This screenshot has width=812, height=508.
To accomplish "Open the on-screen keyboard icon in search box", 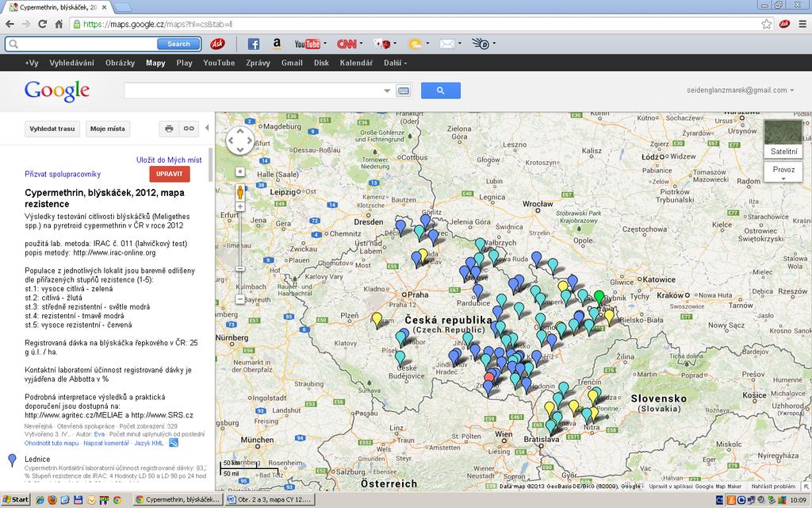I will point(404,90).
